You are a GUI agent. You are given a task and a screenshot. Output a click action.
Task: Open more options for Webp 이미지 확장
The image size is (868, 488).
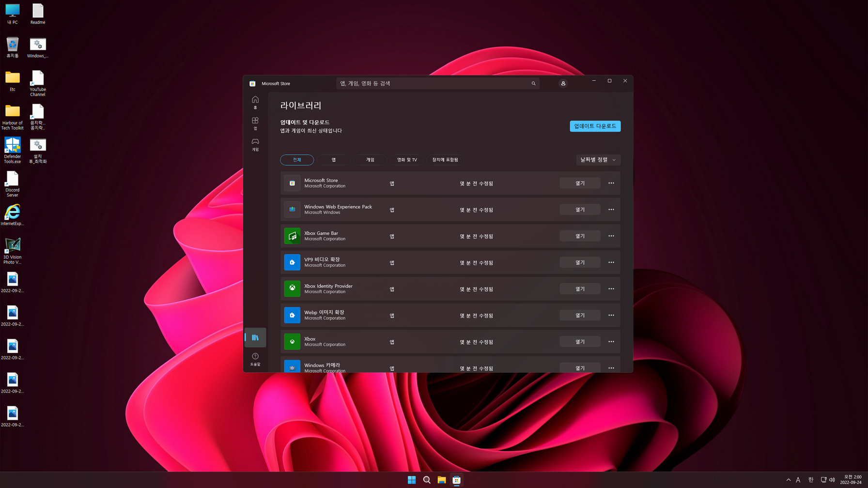click(611, 315)
